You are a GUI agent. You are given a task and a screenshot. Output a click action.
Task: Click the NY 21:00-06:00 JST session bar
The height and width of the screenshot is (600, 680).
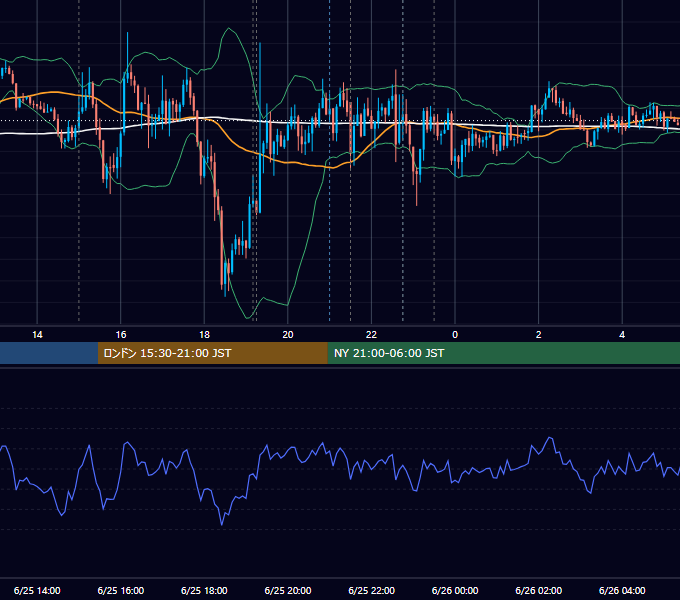point(503,353)
